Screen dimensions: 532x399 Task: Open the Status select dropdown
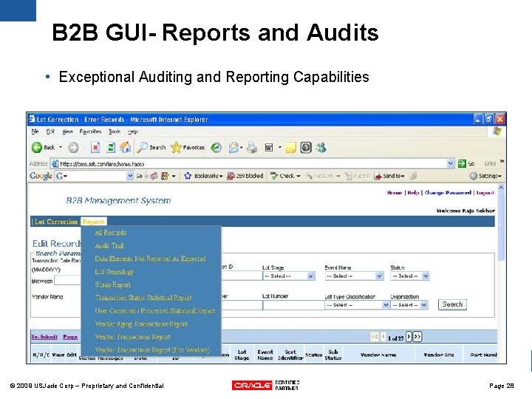pyautogui.click(x=410, y=276)
